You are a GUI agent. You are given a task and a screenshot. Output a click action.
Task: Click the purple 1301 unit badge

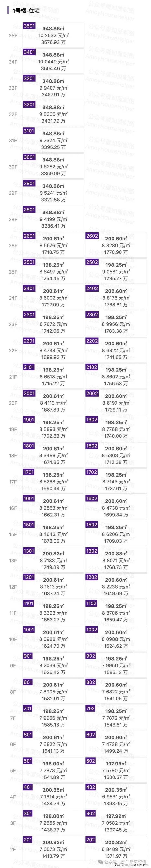pos(29,551)
